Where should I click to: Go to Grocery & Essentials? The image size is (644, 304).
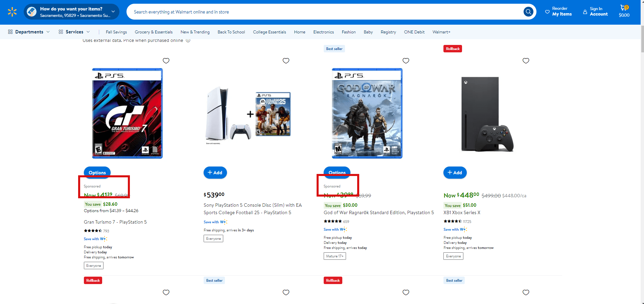click(x=154, y=32)
